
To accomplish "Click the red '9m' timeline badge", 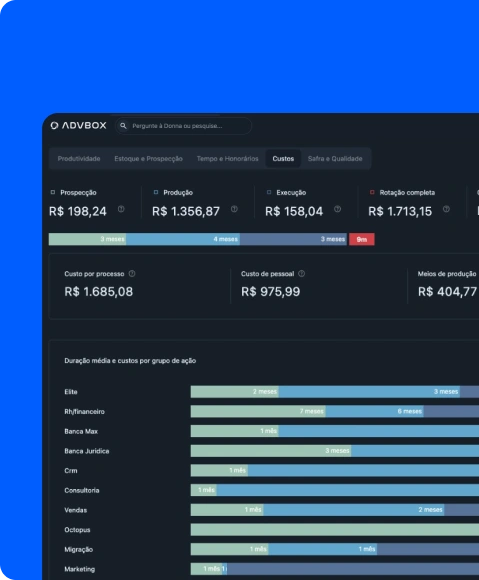I will (x=362, y=239).
